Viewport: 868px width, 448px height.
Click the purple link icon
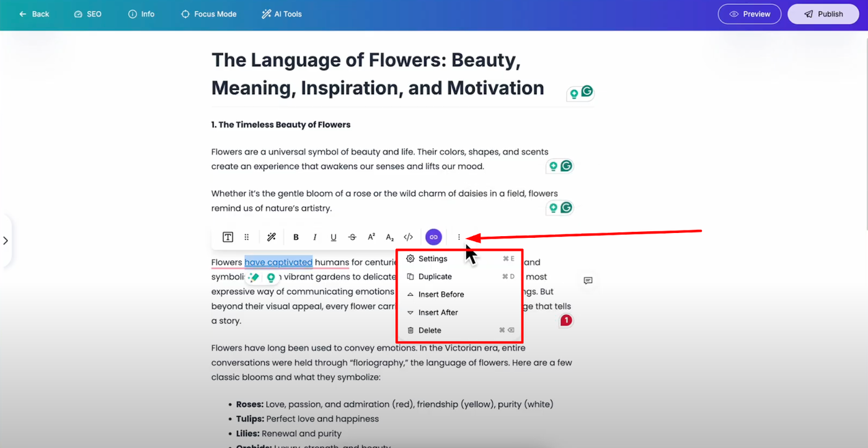pos(433,237)
